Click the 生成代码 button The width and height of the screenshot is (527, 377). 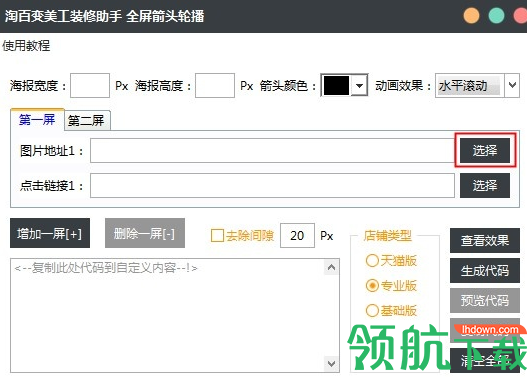pos(485,270)
